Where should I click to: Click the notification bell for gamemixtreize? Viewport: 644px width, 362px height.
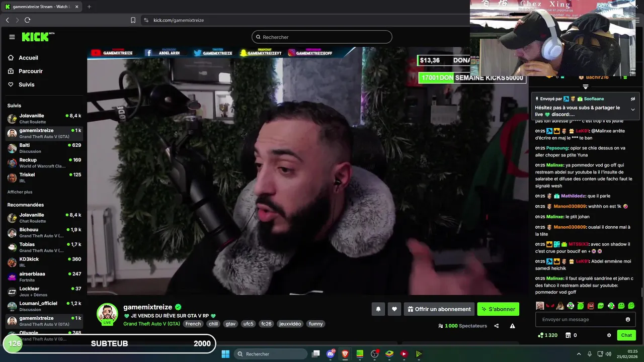(x=378, y=309)
